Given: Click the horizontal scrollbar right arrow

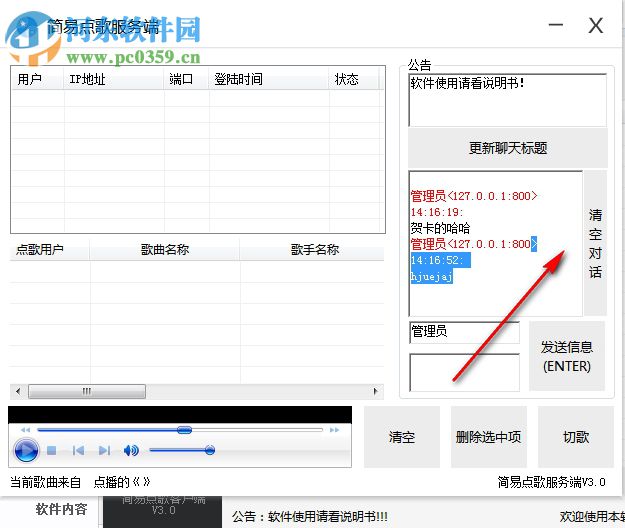Looking at the screenshot, I should point(375,391).
